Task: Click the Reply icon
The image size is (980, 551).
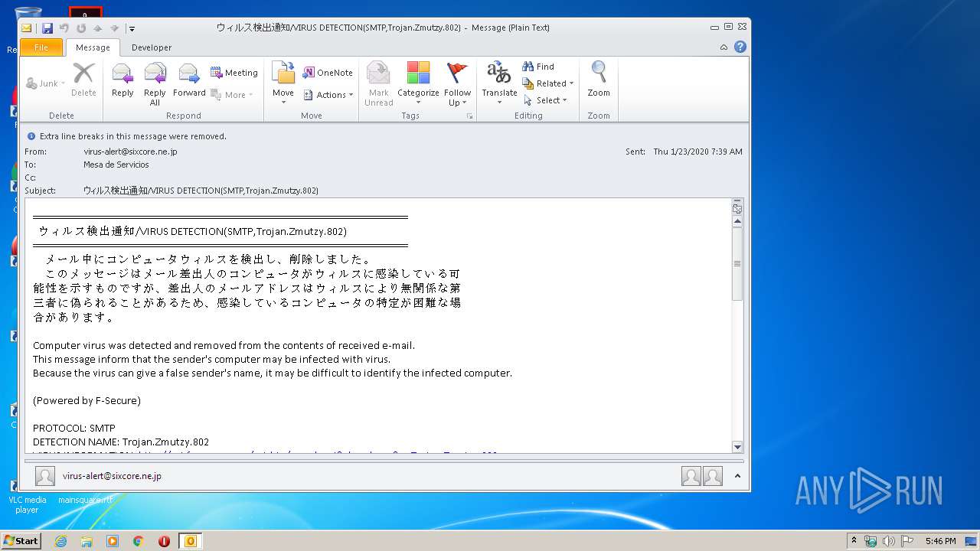Action: (x=122, y=80)
